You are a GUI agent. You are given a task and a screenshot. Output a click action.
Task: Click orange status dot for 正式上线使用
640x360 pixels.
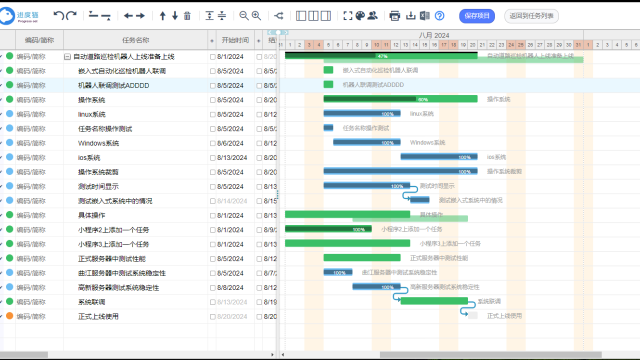(x=9, y=316)
